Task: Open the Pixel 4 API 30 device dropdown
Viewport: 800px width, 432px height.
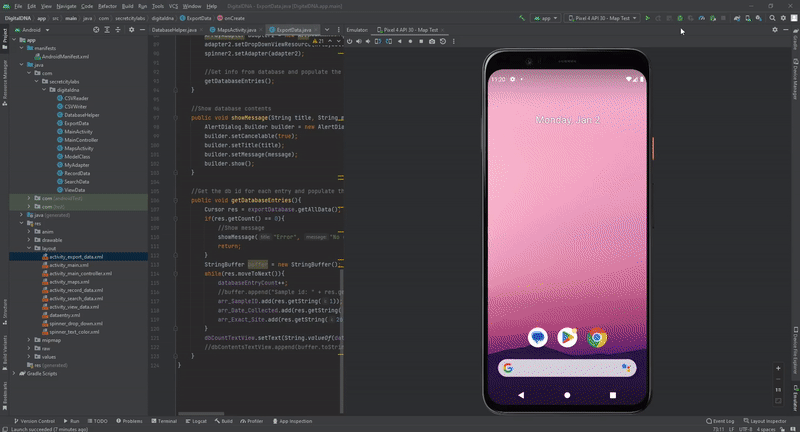Action: pos(603,18)
